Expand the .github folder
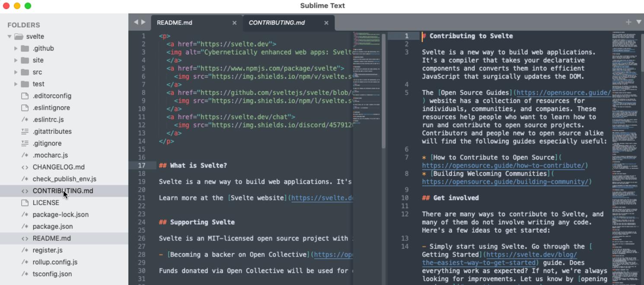 (16, 48)
